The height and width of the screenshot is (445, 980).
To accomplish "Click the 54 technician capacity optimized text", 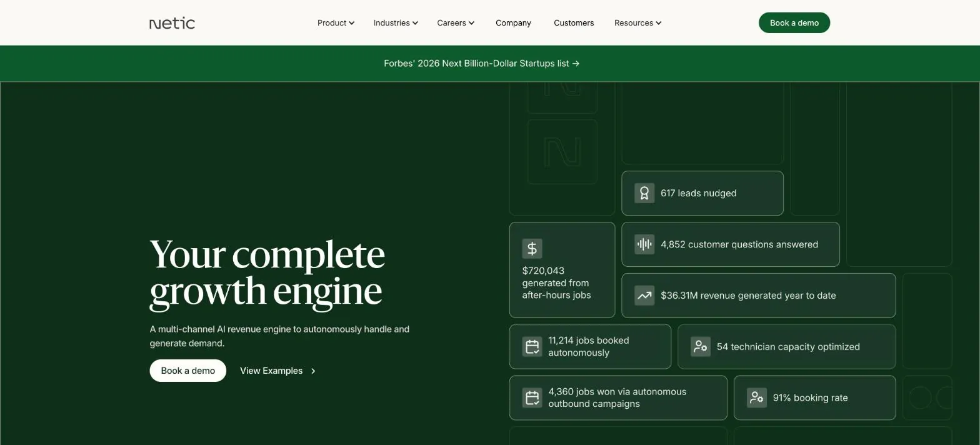I will pos(787,346).
